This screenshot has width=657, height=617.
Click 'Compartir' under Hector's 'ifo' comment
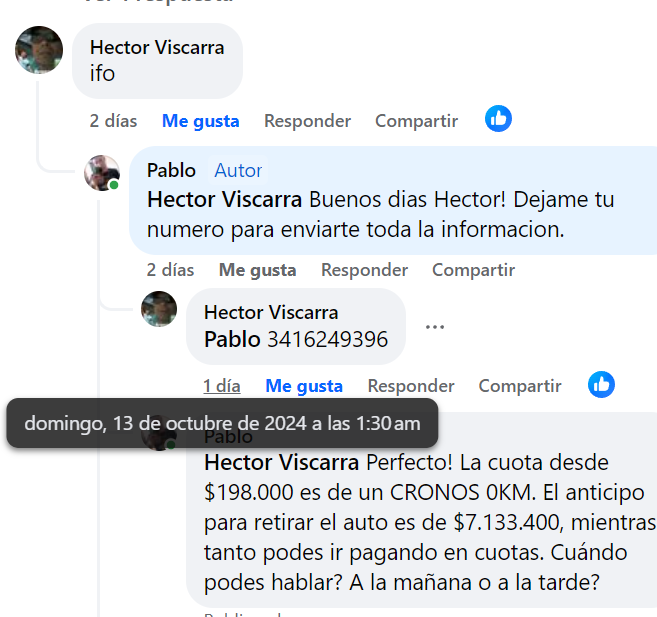tap(416, 121)
